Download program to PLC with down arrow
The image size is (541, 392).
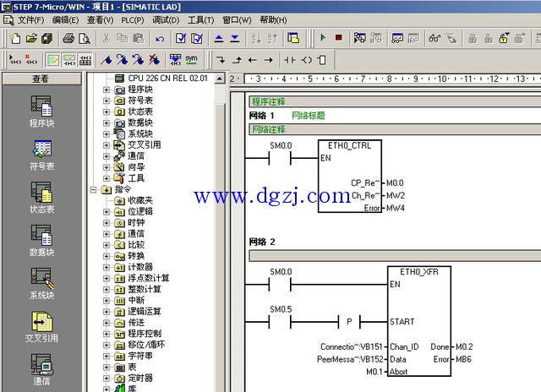coord(235,38)
